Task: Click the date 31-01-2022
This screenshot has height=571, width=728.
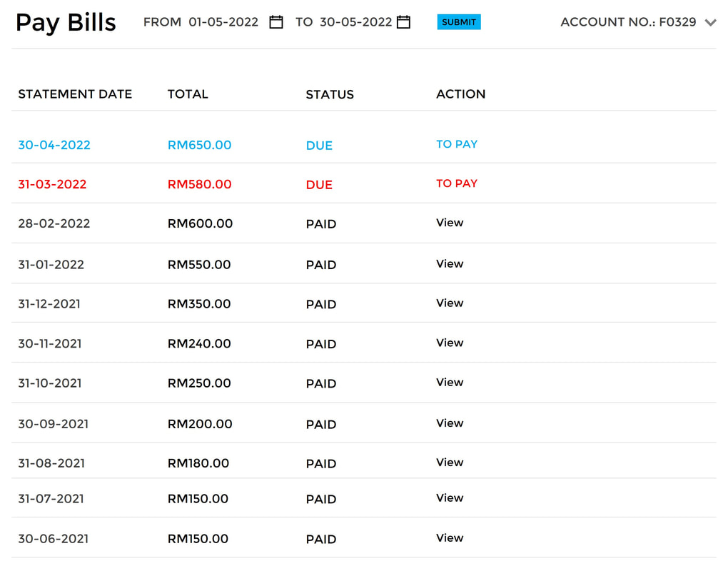Action: click(51, 264)
